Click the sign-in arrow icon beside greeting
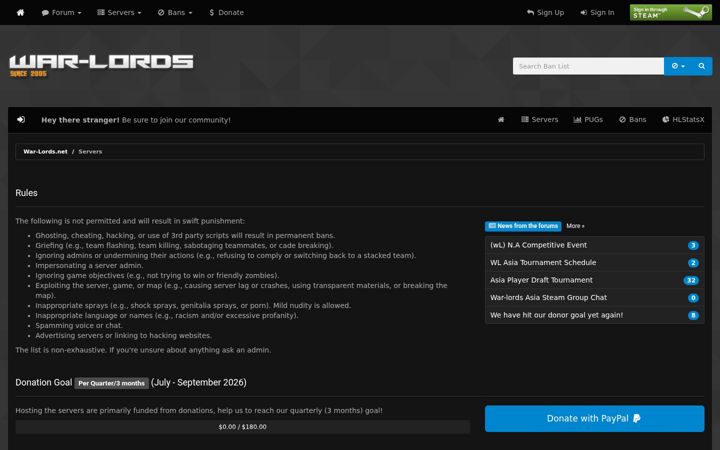Viewport: 720px width, 450px height. click(21, 119)
